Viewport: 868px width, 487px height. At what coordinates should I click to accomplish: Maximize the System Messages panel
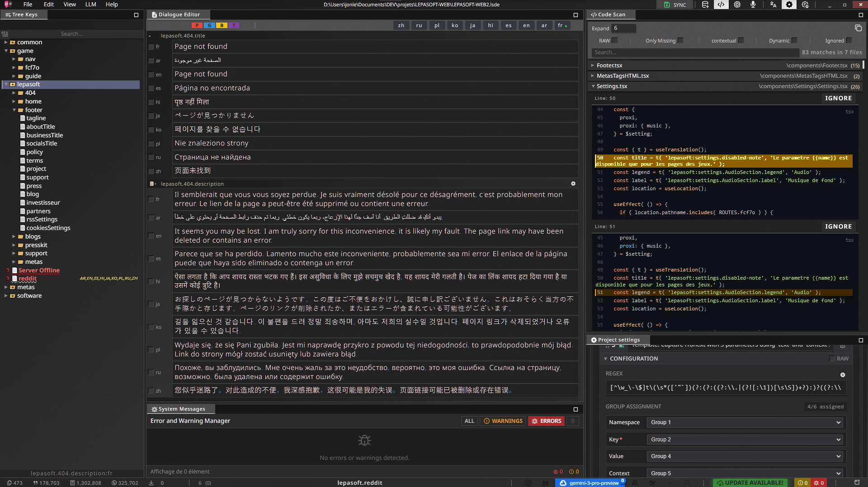coord(576,409)
